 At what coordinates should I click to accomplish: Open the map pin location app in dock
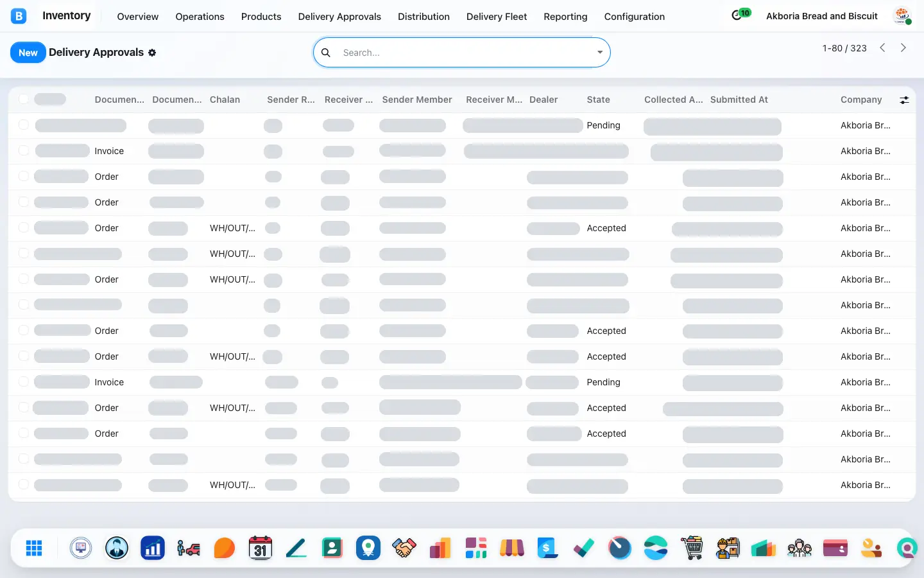368,548
